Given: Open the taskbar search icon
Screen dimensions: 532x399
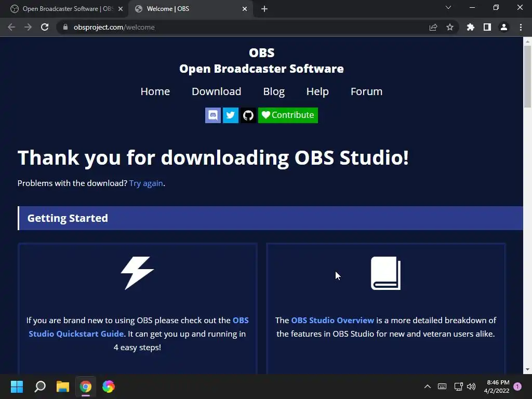Looking at the screenshot, I should 40,387.
